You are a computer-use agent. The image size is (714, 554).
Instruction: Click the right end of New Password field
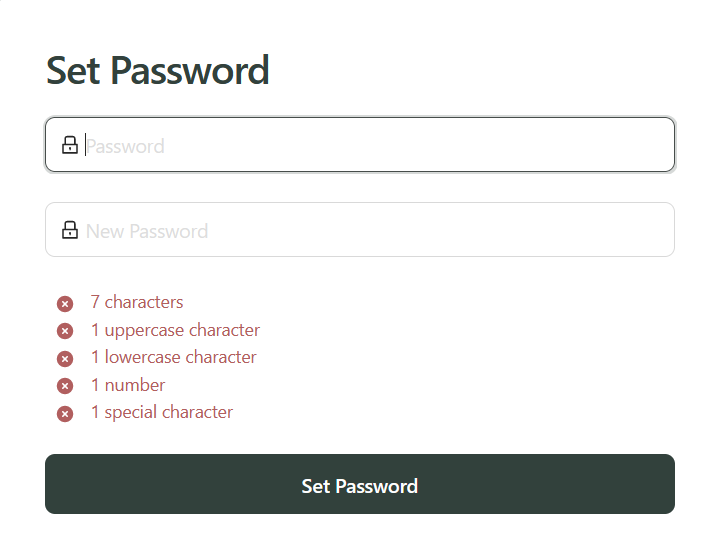(650, 230)
